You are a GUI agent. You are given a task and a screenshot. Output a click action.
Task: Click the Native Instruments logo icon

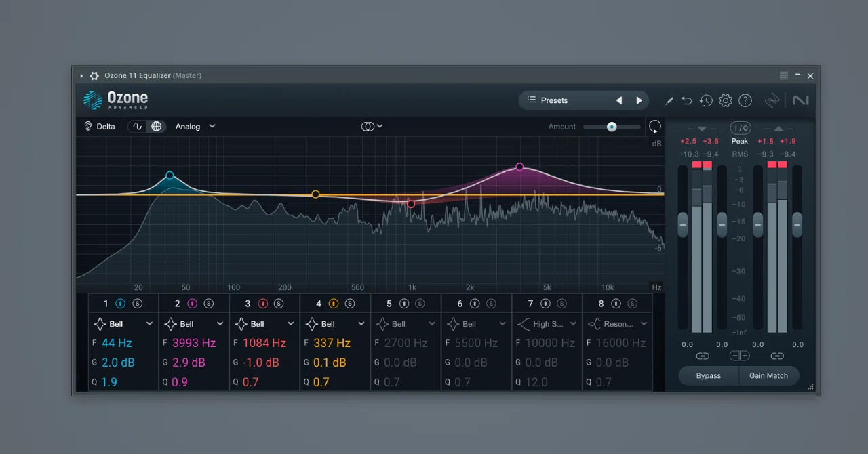click(x=800, y=100)
